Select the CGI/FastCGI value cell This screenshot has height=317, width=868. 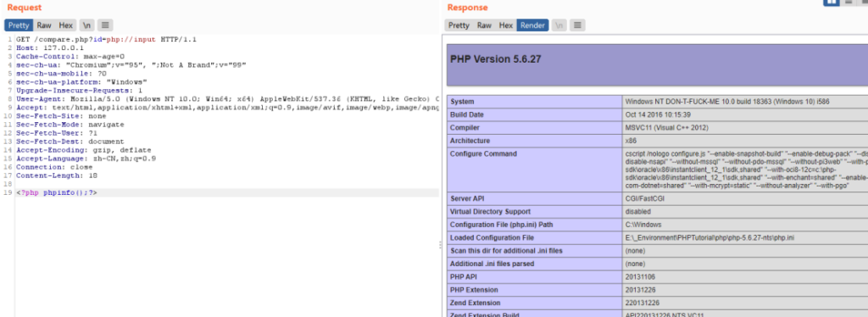pos(745,198)
